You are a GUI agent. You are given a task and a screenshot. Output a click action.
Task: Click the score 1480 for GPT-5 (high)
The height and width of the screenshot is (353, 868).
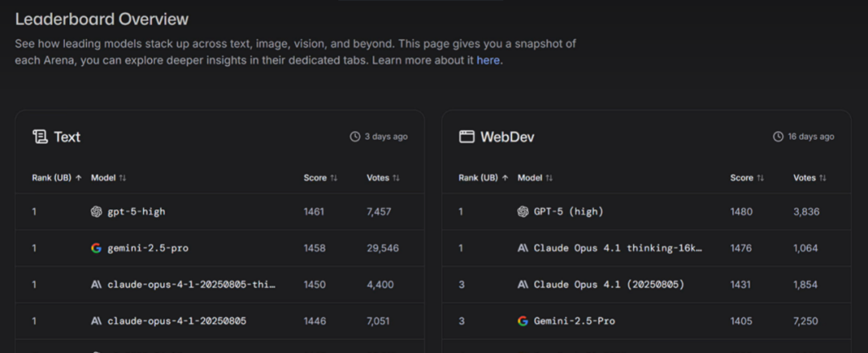[x=741, y=211]
